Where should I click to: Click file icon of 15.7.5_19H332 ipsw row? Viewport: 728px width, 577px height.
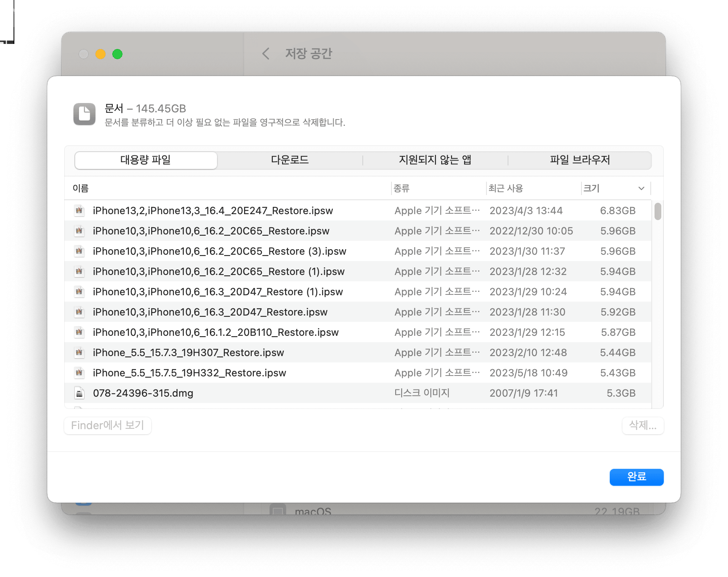[79, 373]
